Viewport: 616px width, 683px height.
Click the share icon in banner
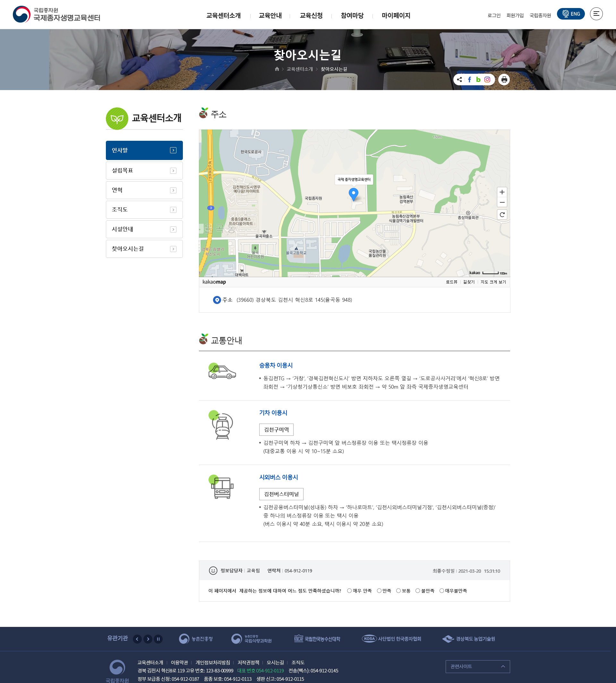pos(459,80)
